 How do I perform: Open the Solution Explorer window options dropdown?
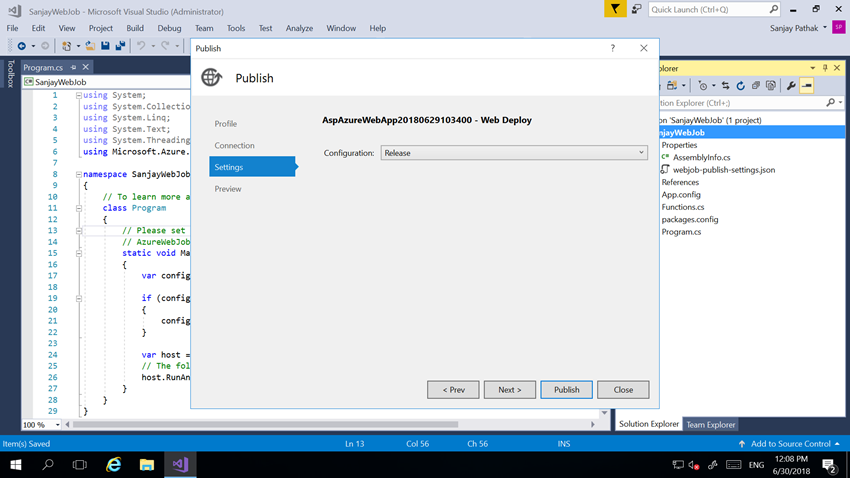pyautogui.click(x=813, y=68)
